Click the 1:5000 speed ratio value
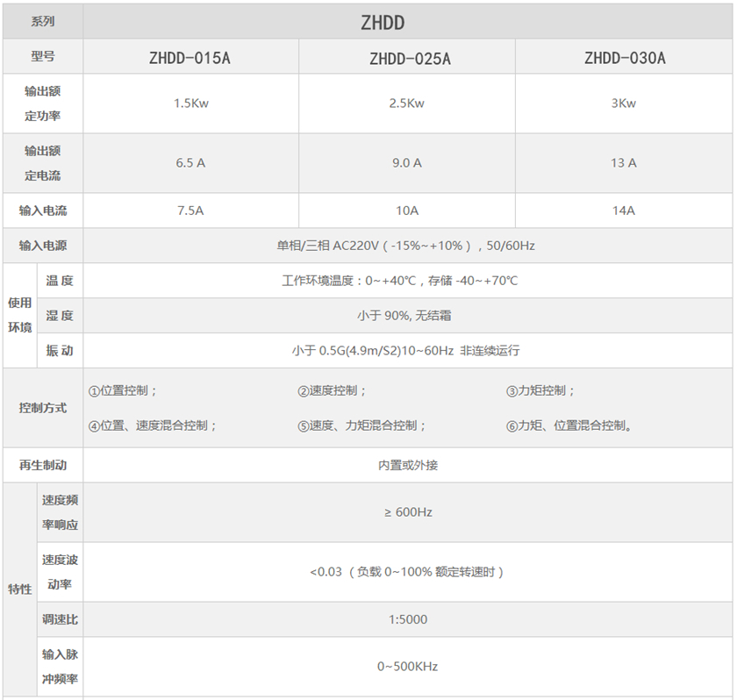The height and width of the screenshot is (700, 737). [x=407, y=619]
